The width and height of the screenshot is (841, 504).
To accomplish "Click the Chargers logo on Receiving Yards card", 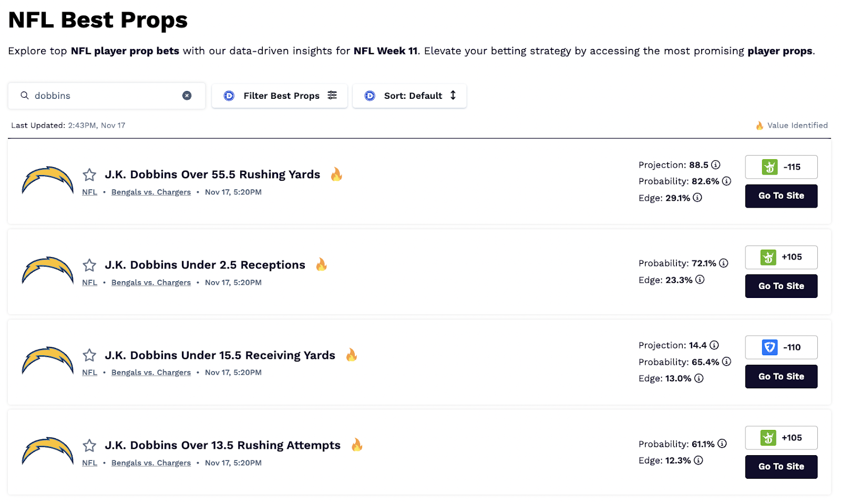I will tap(47, 361).
